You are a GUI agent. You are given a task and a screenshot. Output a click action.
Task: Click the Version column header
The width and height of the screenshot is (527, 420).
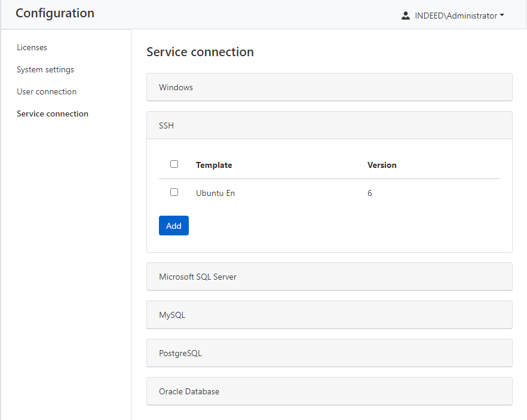point(382,165)
